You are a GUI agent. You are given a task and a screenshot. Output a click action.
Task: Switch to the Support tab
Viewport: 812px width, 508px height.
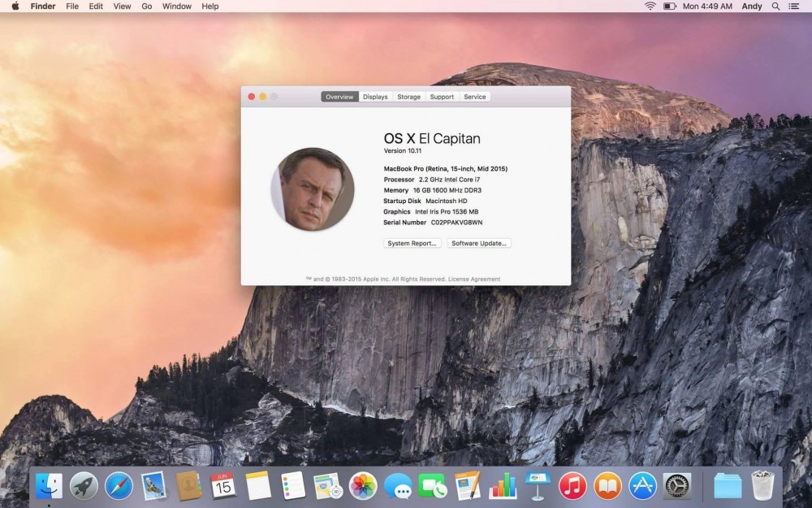[442, 97]
